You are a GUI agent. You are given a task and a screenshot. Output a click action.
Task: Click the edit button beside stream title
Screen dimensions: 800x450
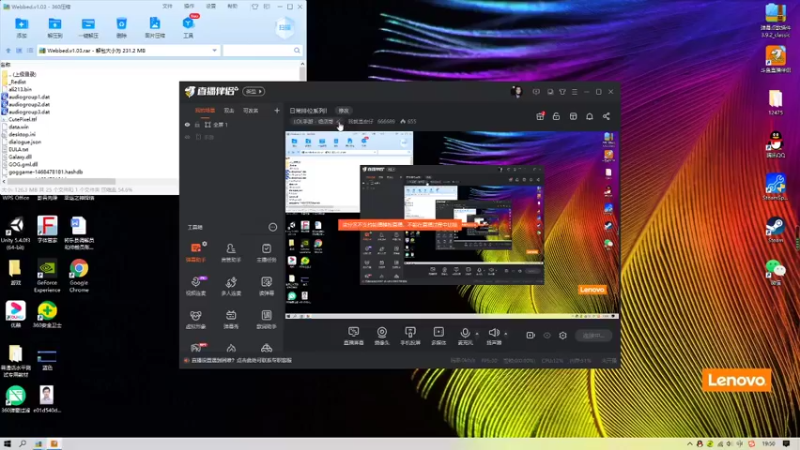(x=343, y=111)
